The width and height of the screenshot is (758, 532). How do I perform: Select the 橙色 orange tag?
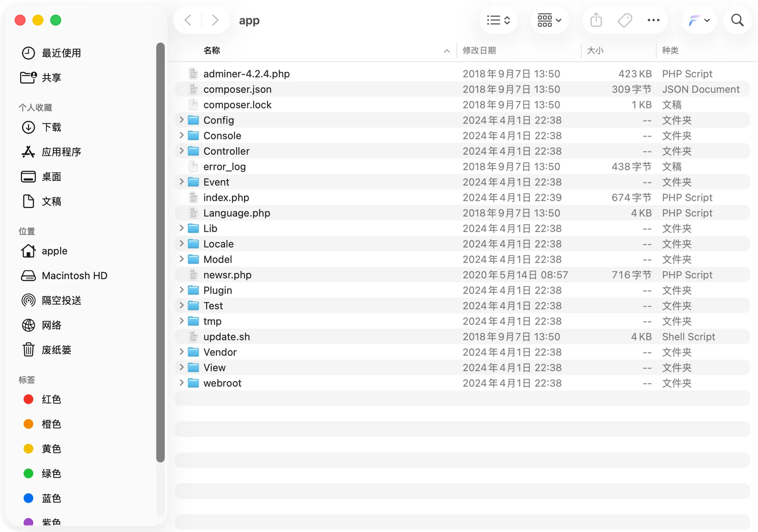(42, 424)
